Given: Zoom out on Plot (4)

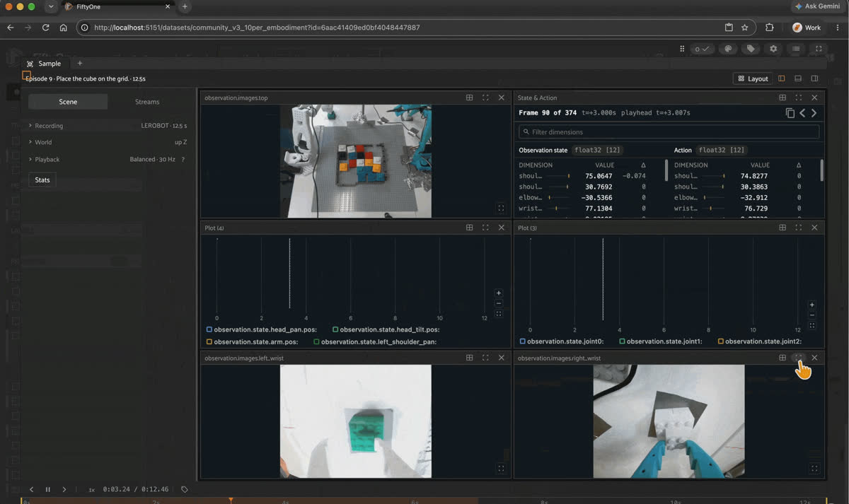Looking at the screenshot, I should 499,303.
